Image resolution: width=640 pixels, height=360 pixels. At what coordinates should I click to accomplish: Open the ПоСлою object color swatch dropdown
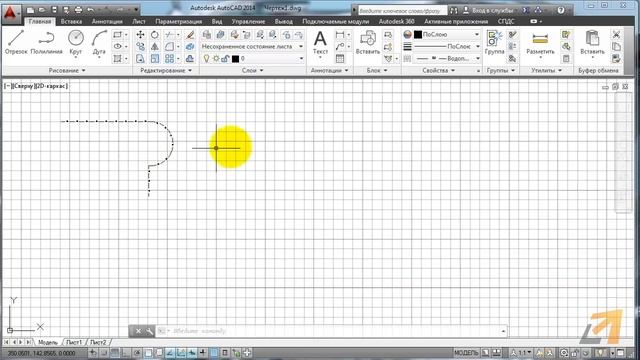tap(447, 35)
